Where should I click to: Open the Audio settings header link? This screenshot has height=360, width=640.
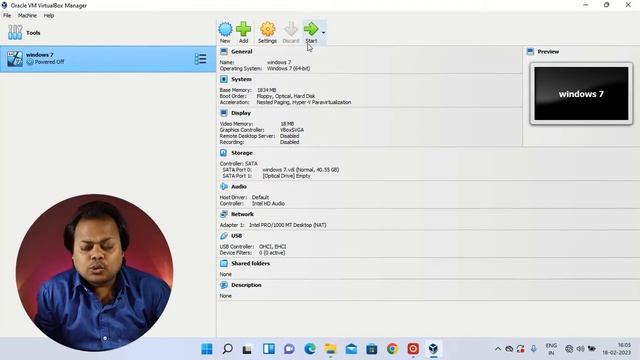coord(239,186)
